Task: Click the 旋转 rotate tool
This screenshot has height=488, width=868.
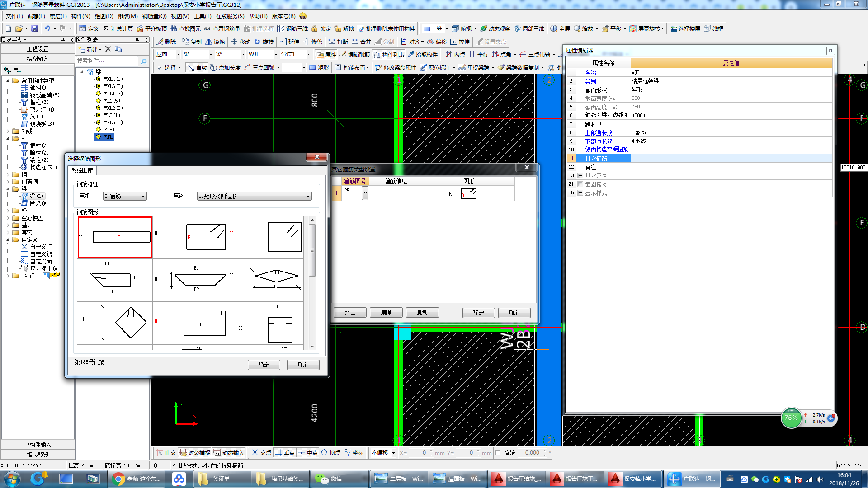Action: [x=264, y=42]
